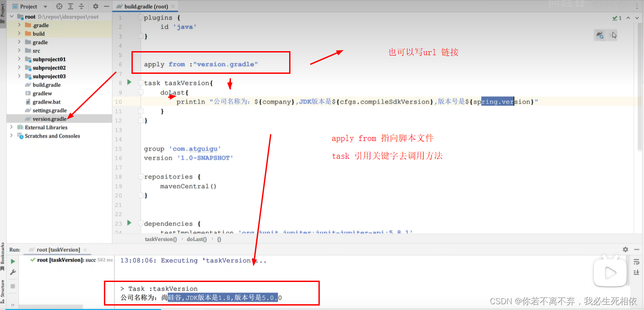
Task: Expand External Libraries node
Action: (x=12, y=127)
